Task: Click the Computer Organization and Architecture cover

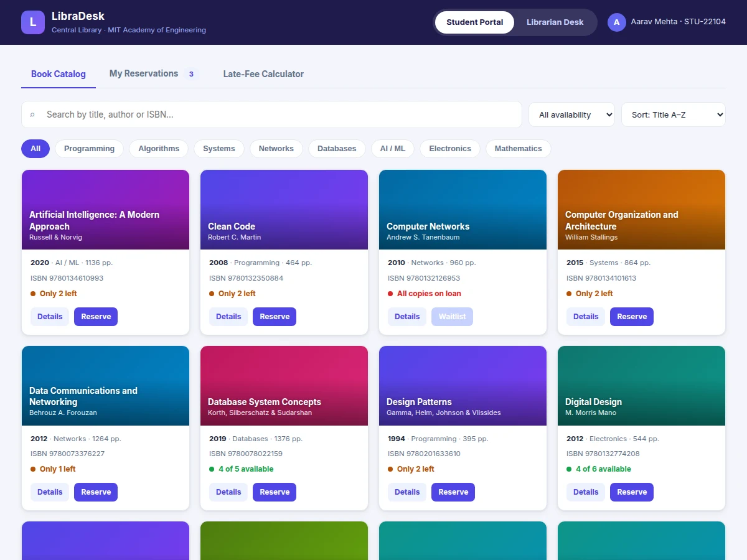Action: coord(641,210)
